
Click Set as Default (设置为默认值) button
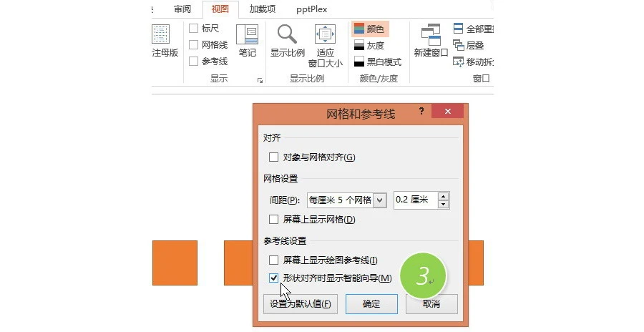tap(301, 304)
